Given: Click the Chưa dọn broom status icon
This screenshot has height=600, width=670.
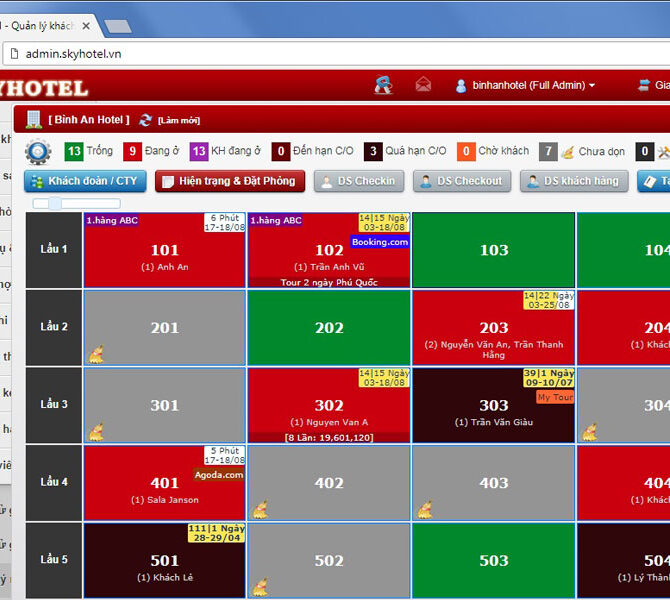Looking at the screenshot, I should point(567,152).
